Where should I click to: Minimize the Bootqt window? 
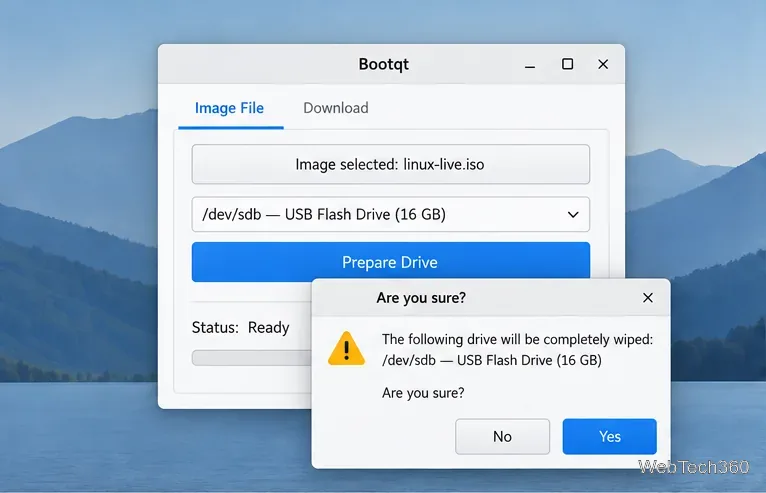point(530,65)
